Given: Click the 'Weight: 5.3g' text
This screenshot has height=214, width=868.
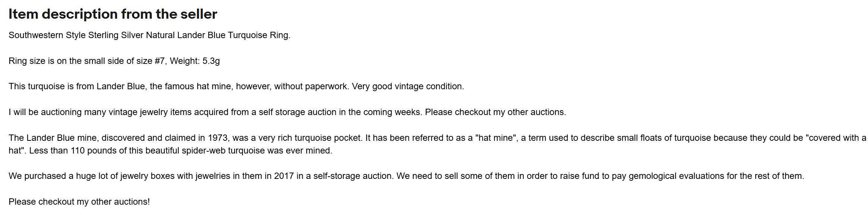Looking at the screenshot, I should click(x=195, y=61).
